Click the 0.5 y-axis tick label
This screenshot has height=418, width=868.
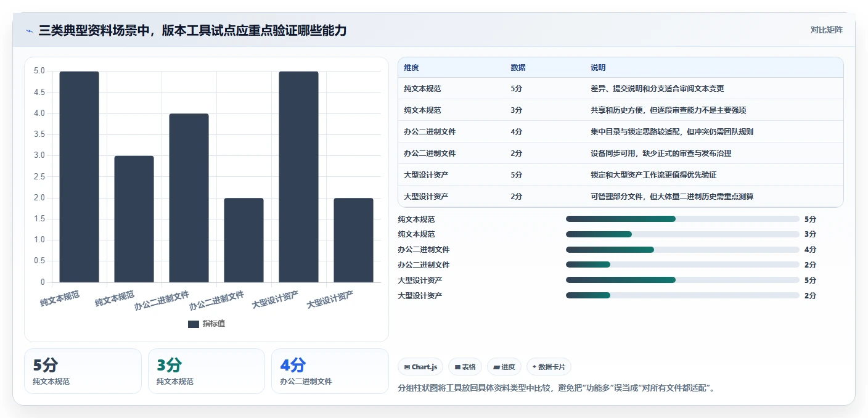point(39,261)
